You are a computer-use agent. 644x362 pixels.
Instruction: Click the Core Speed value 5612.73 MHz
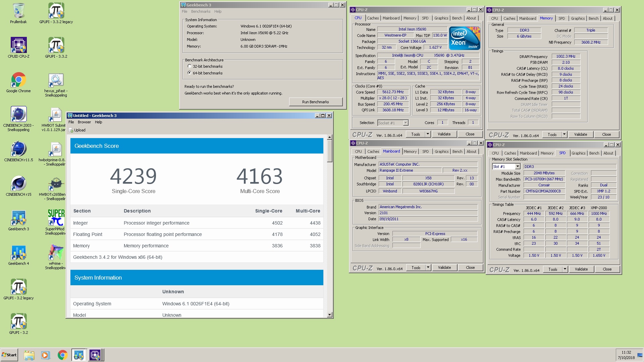pyautogui.click(x=393, y=92)
